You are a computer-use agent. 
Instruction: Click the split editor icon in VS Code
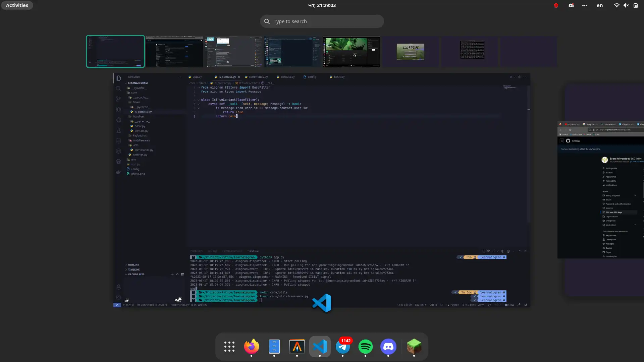pos(520,77)
